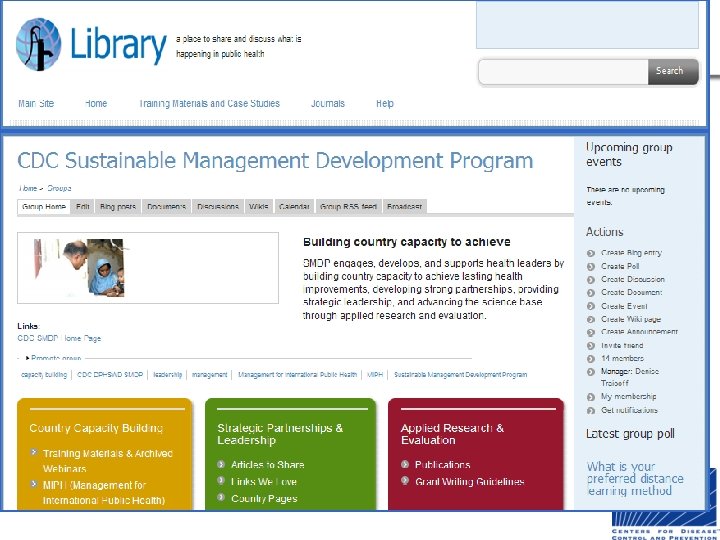This screenshot has height=540, width=720.
Task: Open the Invite friend action
Action: (x=622, y=346)
